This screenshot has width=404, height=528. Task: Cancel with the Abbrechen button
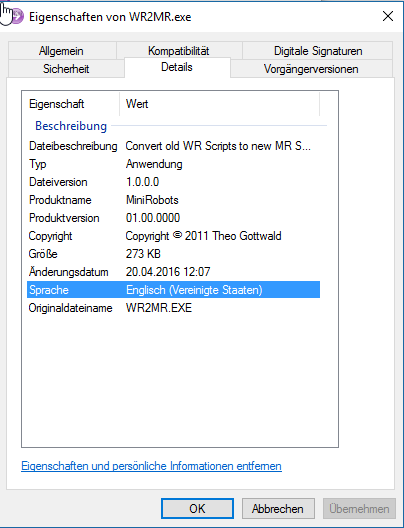coord(278,508)
